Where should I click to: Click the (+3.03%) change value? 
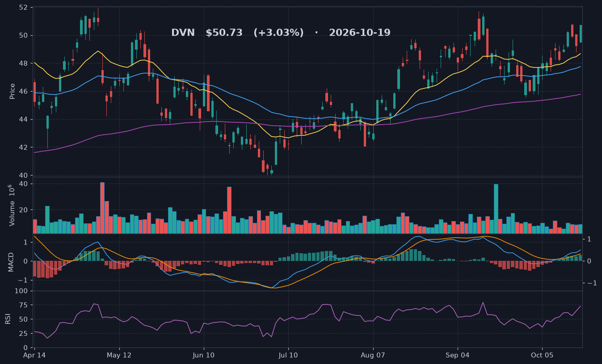pos(278,33)
